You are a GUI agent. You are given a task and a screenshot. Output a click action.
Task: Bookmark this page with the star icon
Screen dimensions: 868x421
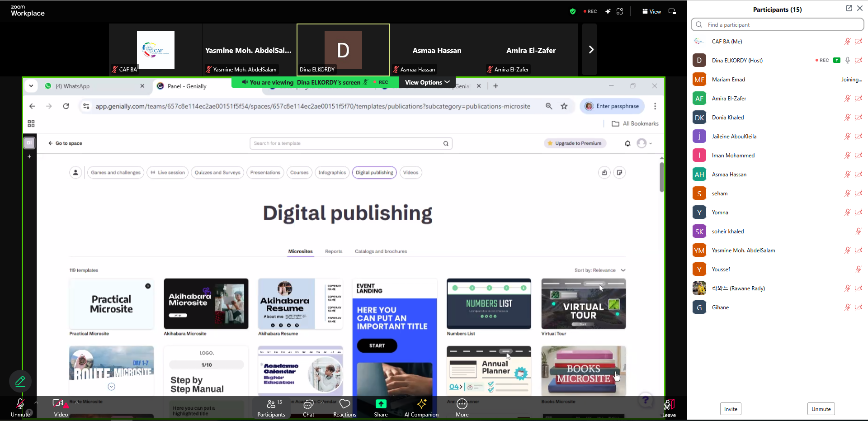pyautogui.click(x=564, y=106)
